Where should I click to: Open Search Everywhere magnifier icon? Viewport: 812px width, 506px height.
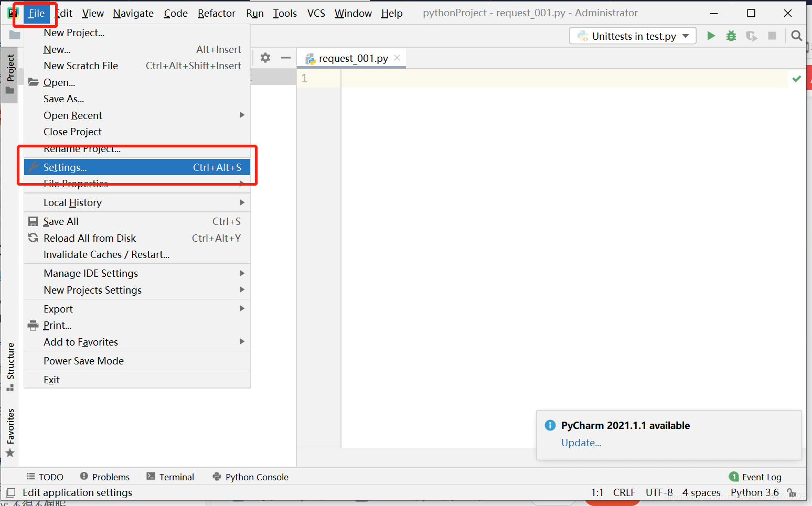click(796, 36)
